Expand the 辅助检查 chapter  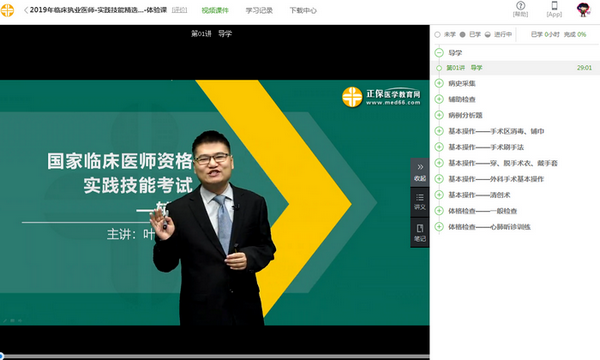439,99
